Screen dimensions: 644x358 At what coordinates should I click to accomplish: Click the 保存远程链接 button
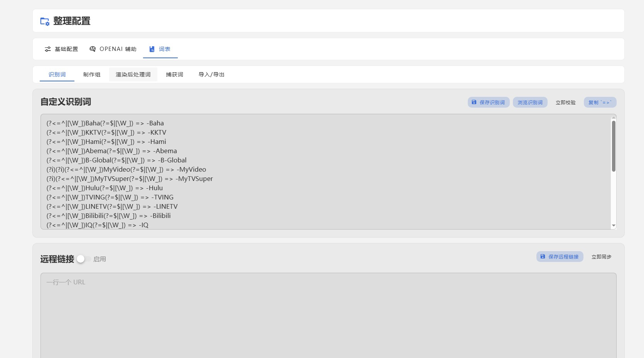(560, 257)
